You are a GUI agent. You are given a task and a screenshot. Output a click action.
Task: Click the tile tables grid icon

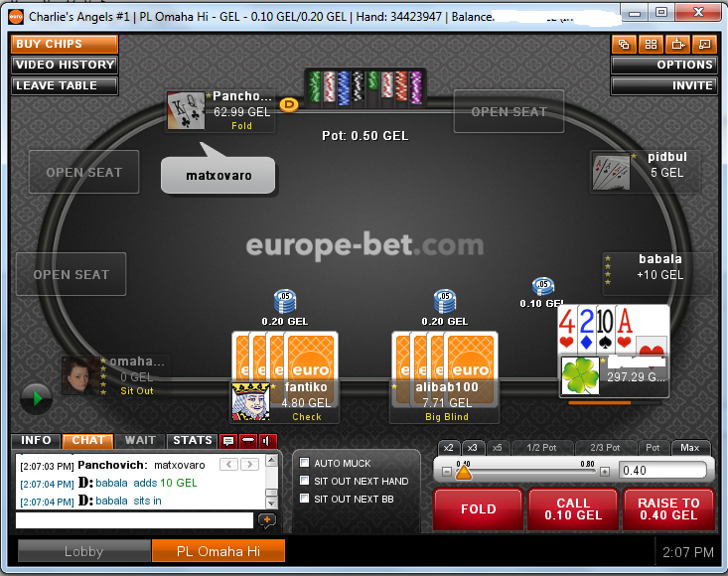[x=651, y=44]
